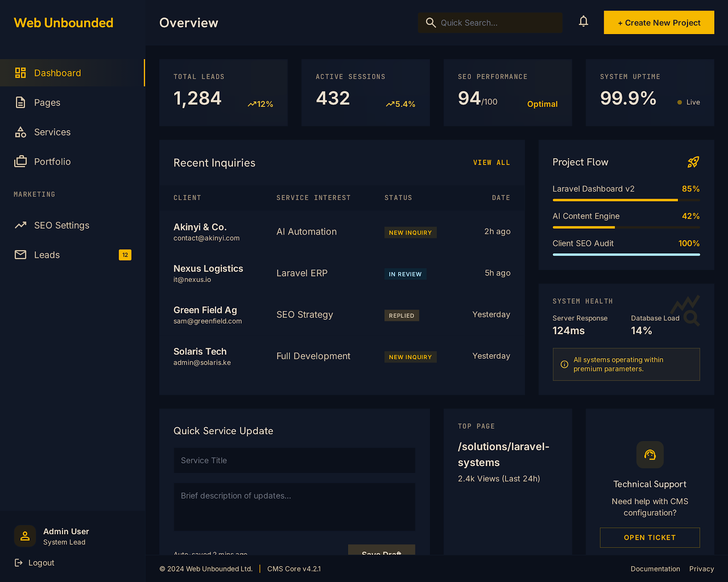Click the 124ms server response value
The image size is (728, 582).
pos(568,331)
